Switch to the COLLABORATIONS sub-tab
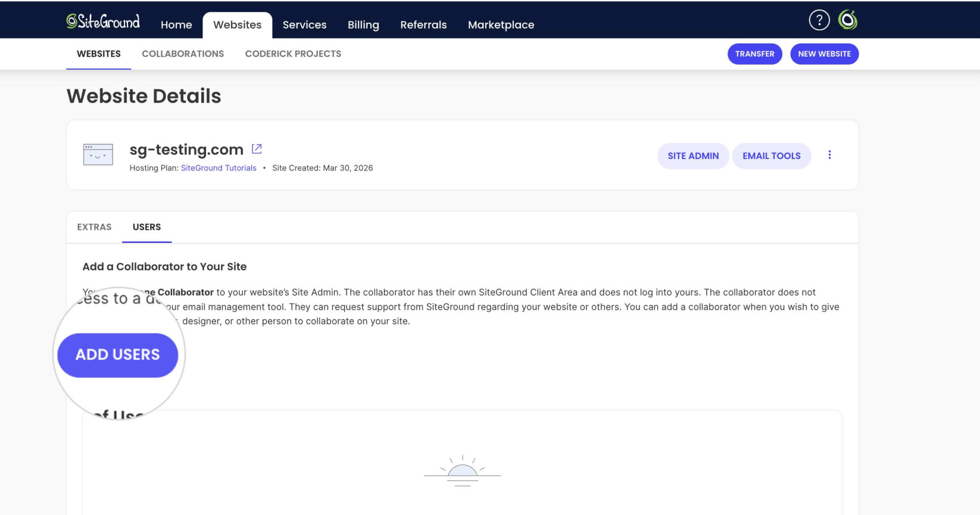The height and width of the screenshot is (515, 980). point(183,54)
